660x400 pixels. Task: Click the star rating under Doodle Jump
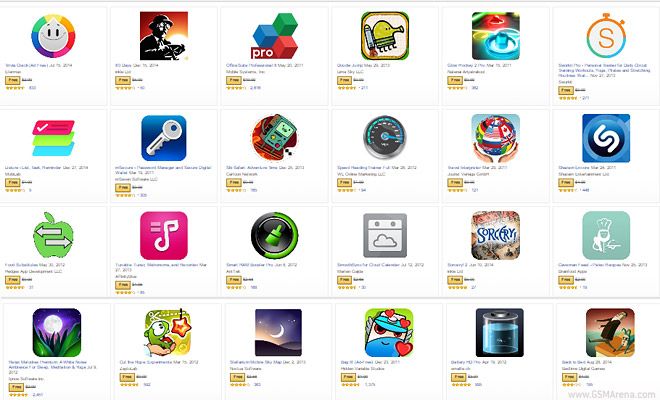pos(346,88)
